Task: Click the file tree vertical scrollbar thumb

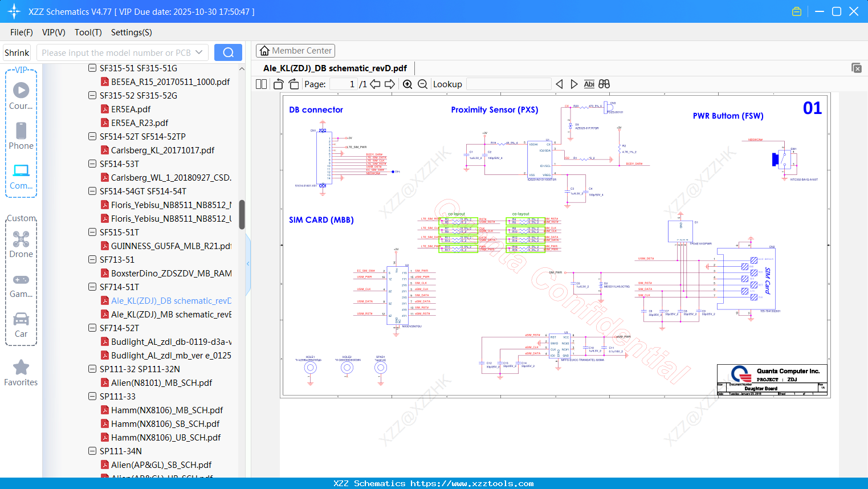Action: (242, 214)
